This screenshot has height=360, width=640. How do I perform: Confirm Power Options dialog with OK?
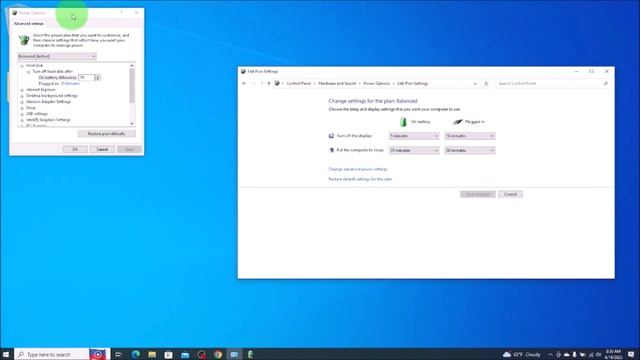[x=75, y=149]
